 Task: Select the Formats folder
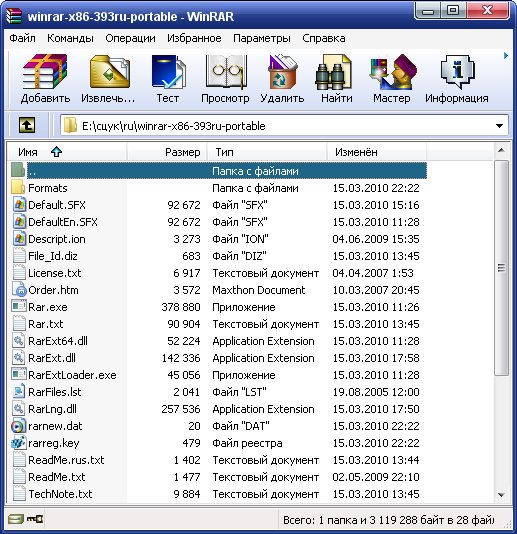[x=48, y=188]
